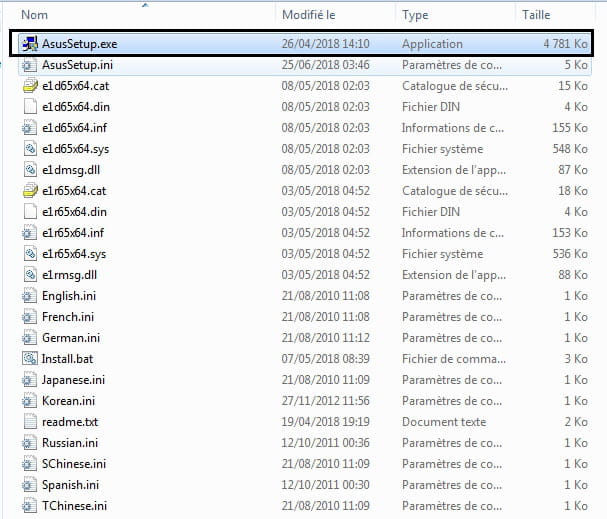The width and height of the screenshot is (607, 519).
Task: Click the date 19/04/2018 19:19
Action: 326,422
